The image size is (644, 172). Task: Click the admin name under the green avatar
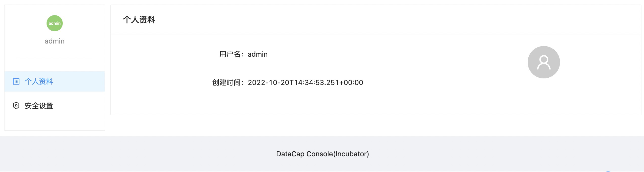point(54,41)
